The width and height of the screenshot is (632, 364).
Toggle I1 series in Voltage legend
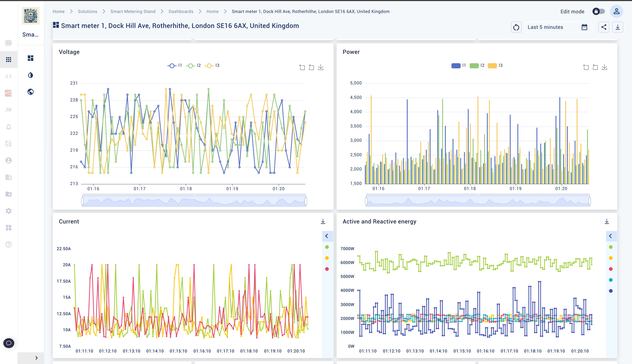click(x=175, y=65)
